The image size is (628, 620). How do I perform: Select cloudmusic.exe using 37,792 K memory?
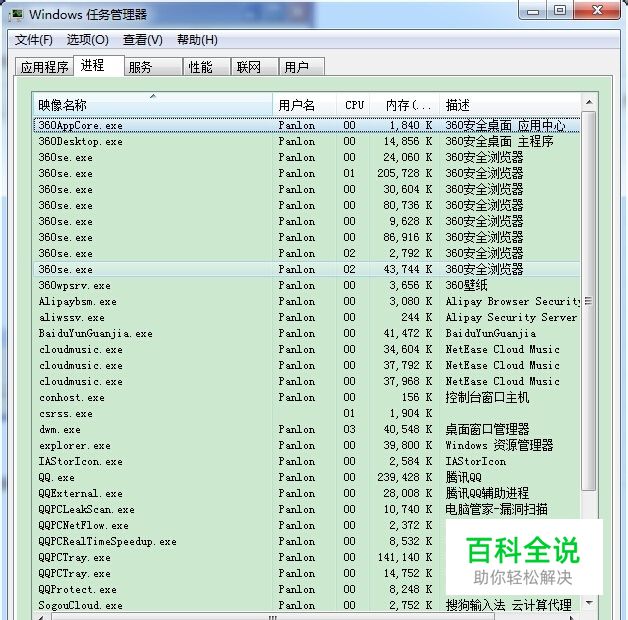tap(306, 365)
